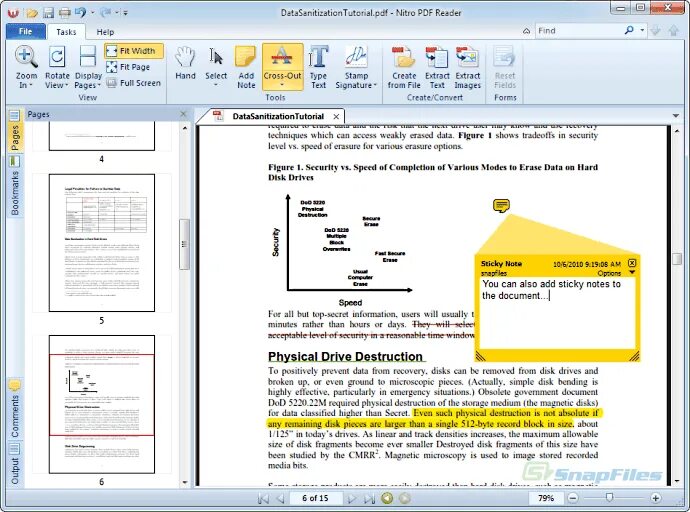Click the zoom in plus button
Image resolution: width=690 pixels, height=512 pixels.
[656, 498]
